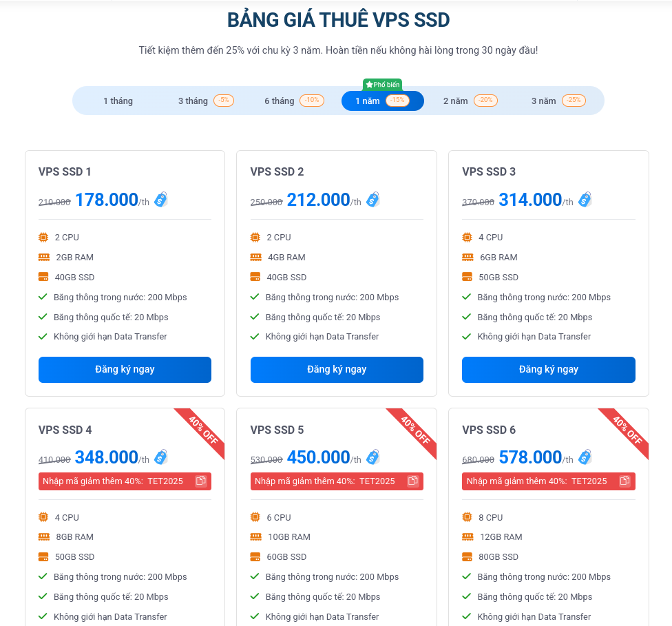Switch to the 3 tháng billing cycle
Screen dimensions: 672x626
pos(193,101)
